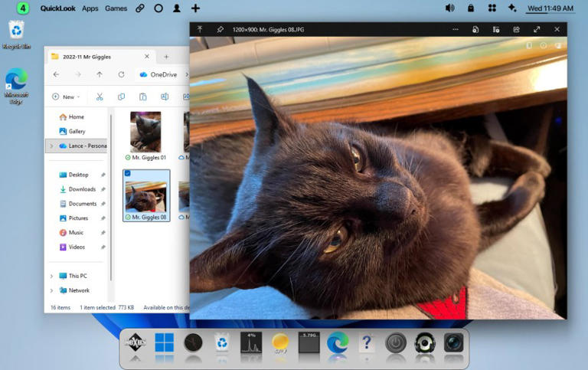This screenshot has width=588, height=370.
Task: Click the volume speaker icon in top bar
Action: 450,8
